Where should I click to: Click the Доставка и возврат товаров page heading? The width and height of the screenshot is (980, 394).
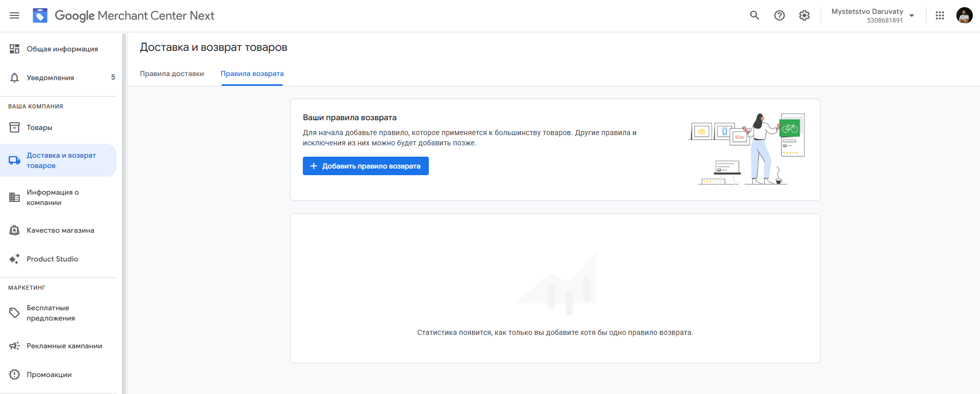pos(213,47)
